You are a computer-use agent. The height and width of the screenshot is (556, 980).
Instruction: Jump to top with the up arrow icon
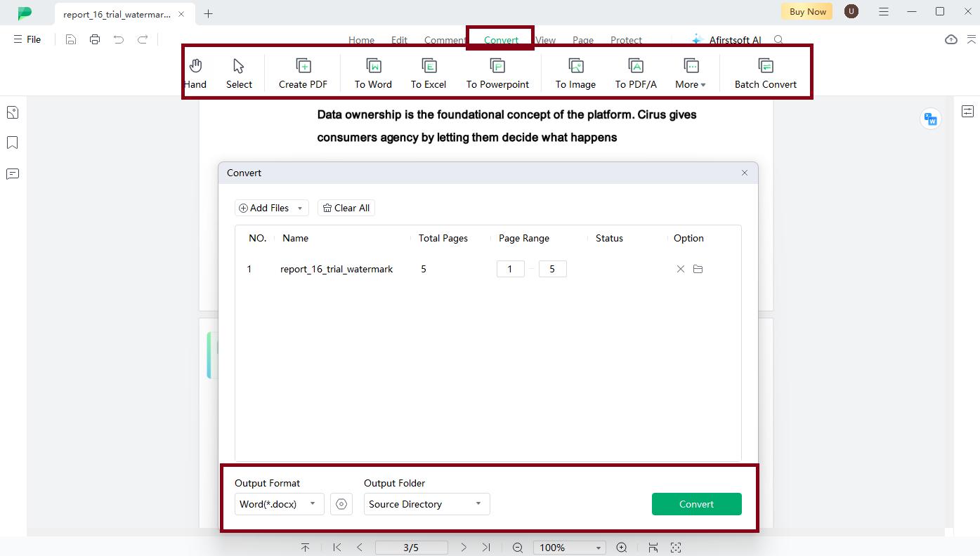(305, 547)
